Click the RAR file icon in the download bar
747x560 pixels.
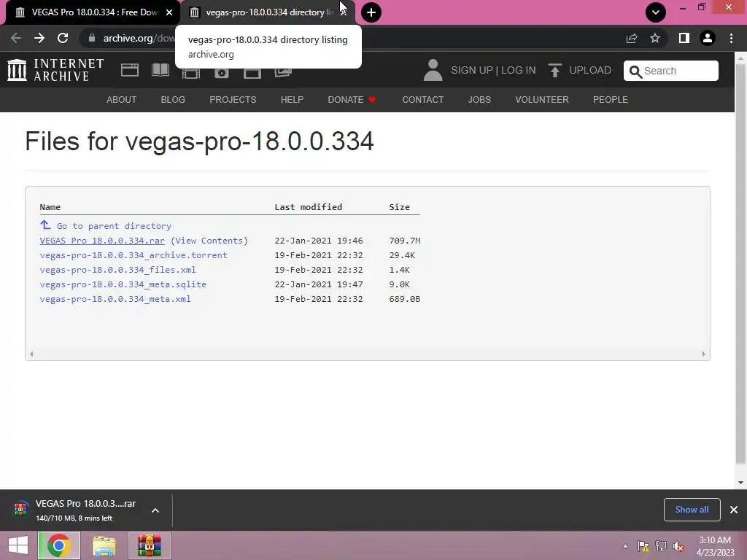pyautogui.click(x=20, y=509)
